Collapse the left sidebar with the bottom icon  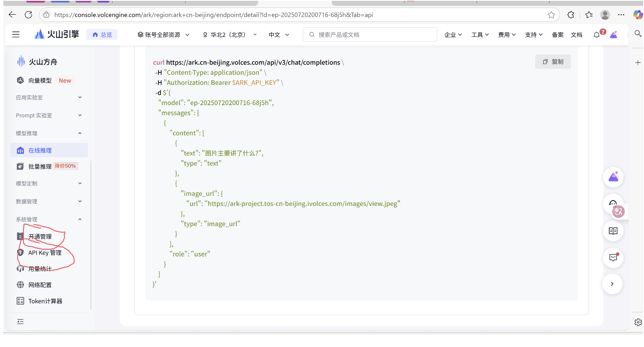coord(20,321)
